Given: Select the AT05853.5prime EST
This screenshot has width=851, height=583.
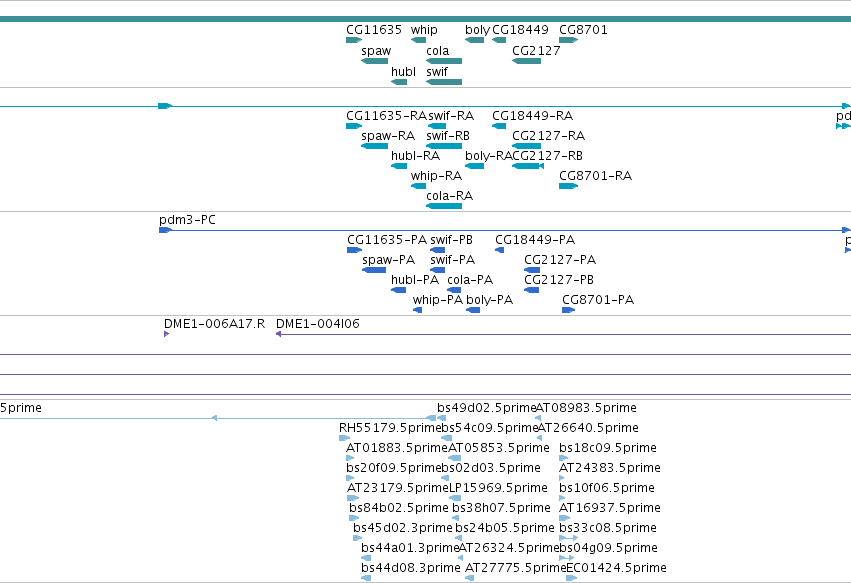Looking at the screenshot, I should pyautogui.click(x=455, y=458).
